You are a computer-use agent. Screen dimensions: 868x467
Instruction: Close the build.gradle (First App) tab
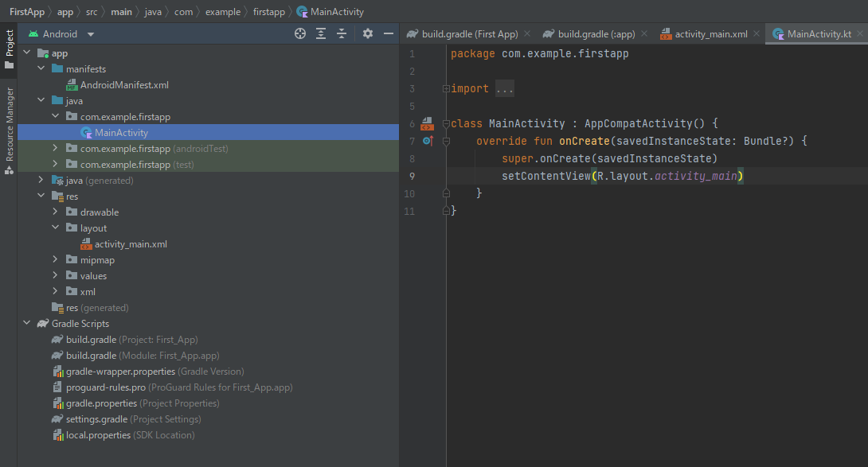point(527,34)
